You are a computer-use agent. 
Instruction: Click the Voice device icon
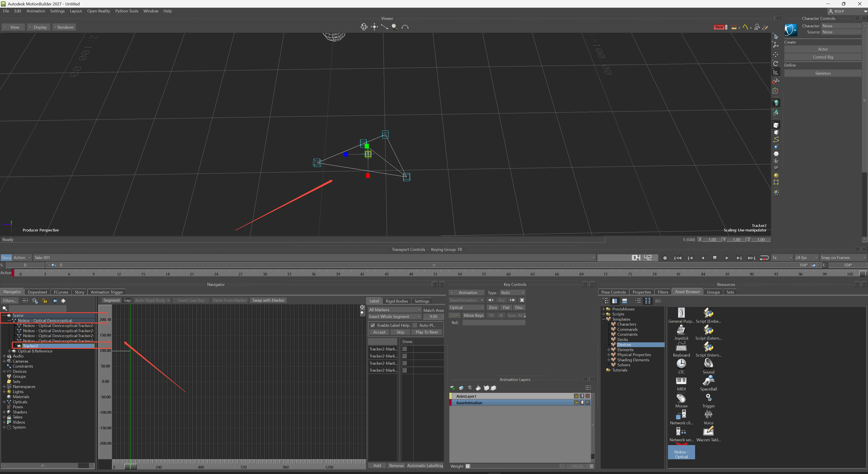coord(708,414)
